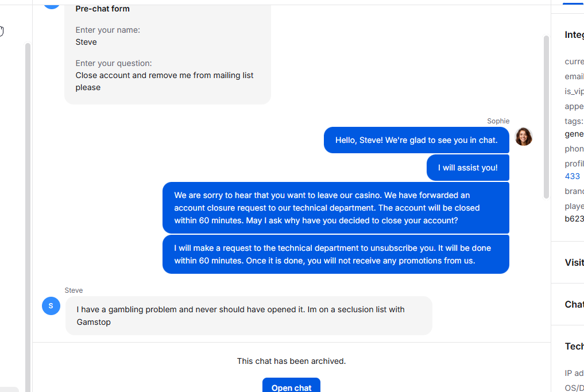Click the unsubscribe request message bubble
This screenshot has height=392, width=584.
click(x=335, y=254)
